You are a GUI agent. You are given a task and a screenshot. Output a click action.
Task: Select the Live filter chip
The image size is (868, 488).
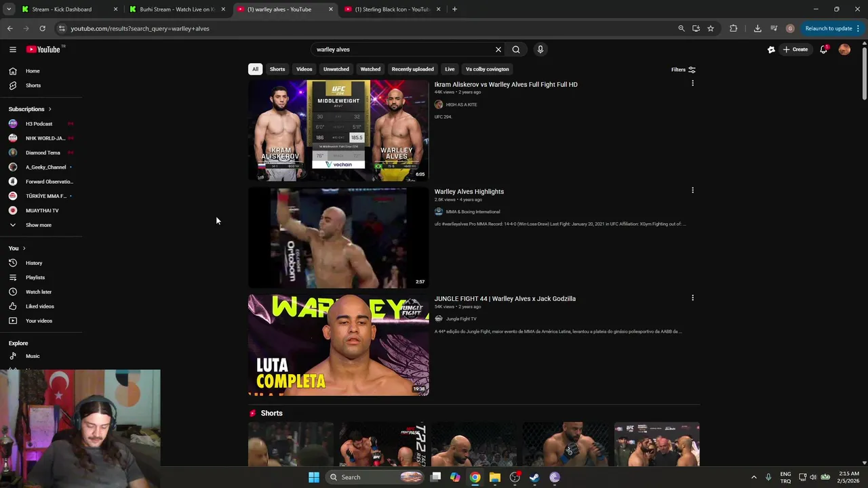click(450, 69)
